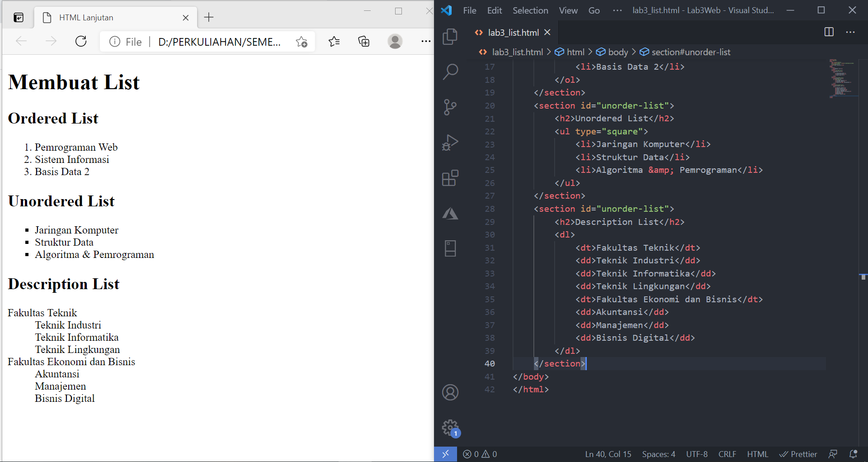Open the Accounts menu in VS Code
Screen dimensions: 868x462
[x=450, y=392]
